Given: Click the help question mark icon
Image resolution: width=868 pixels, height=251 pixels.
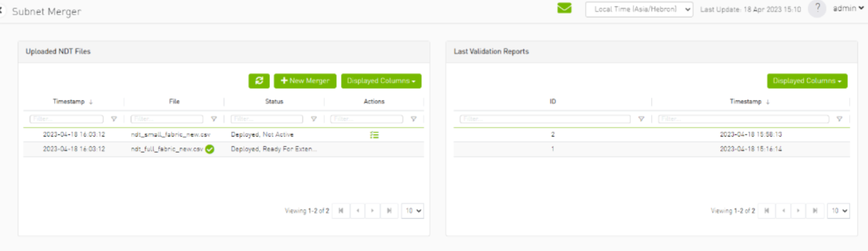Looking at the screenshot, I should coord(817,9).
